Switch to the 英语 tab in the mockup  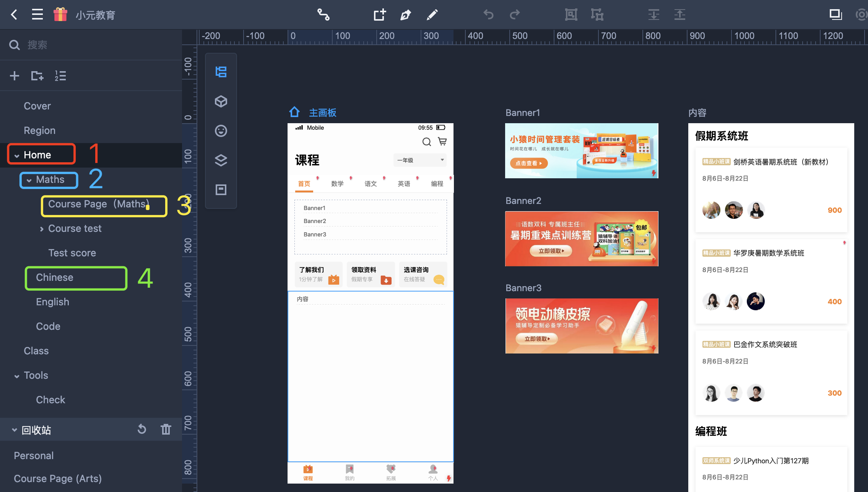tap(404, 184)
